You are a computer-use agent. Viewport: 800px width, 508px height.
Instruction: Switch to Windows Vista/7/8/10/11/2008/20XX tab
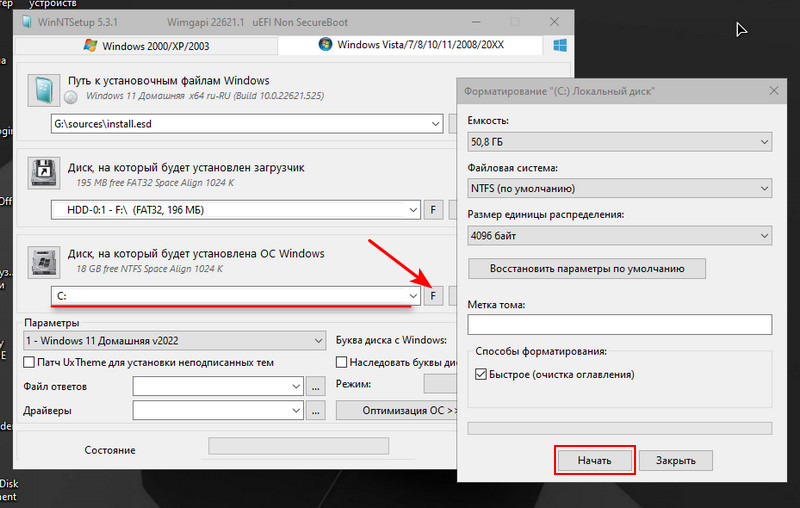(411, 45)
